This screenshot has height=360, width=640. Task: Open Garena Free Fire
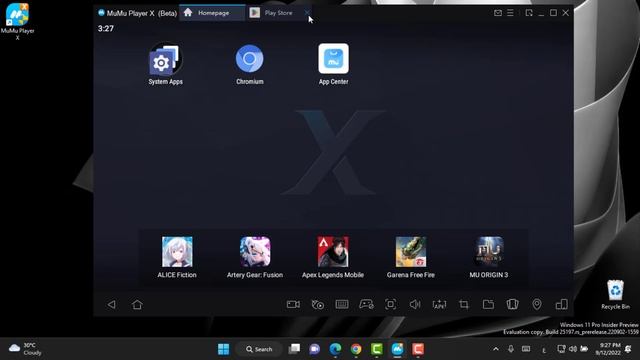(411, 257)
